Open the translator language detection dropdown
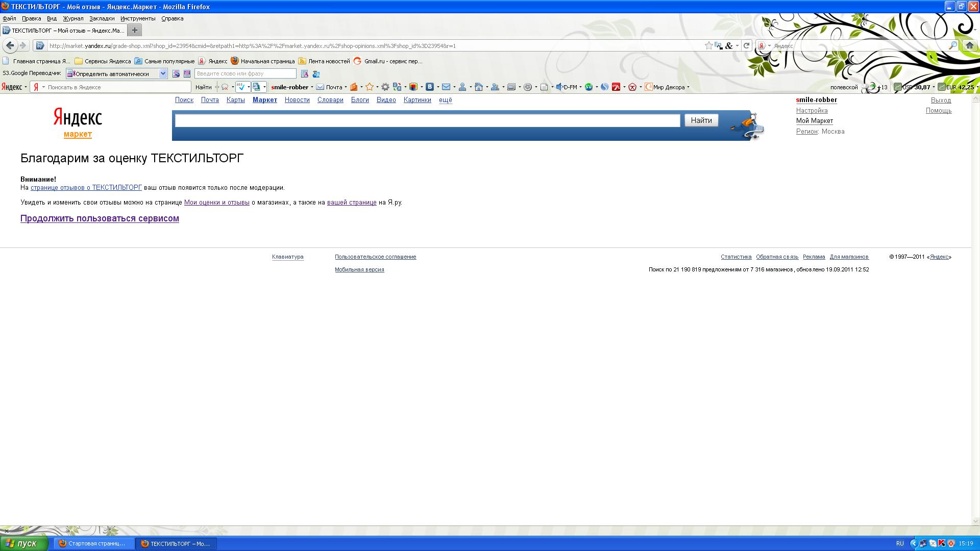The width and height of the screenshot is (980, 551). [163, 73]
